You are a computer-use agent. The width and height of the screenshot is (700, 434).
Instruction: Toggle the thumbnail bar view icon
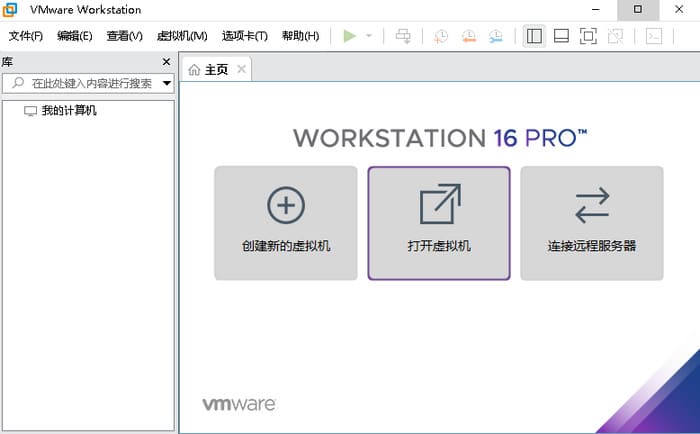[561, 36]
